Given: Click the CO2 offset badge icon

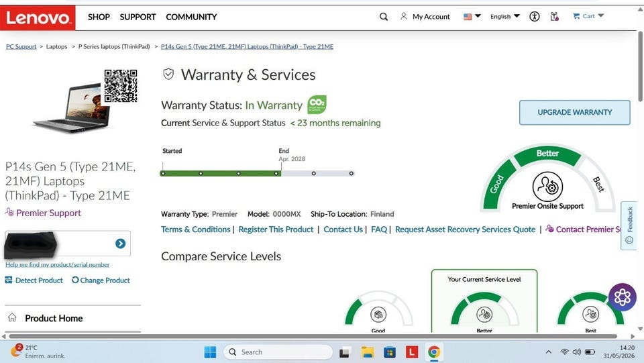Looking at the screenshot, I should click(317, 104).
